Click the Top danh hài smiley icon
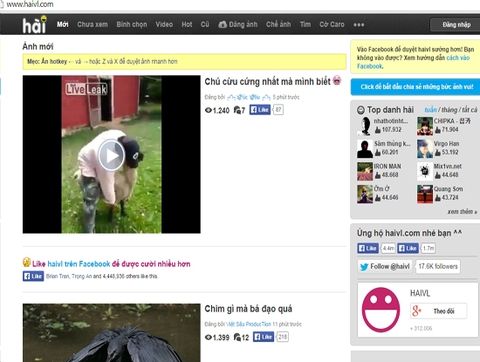 point(361,110)
